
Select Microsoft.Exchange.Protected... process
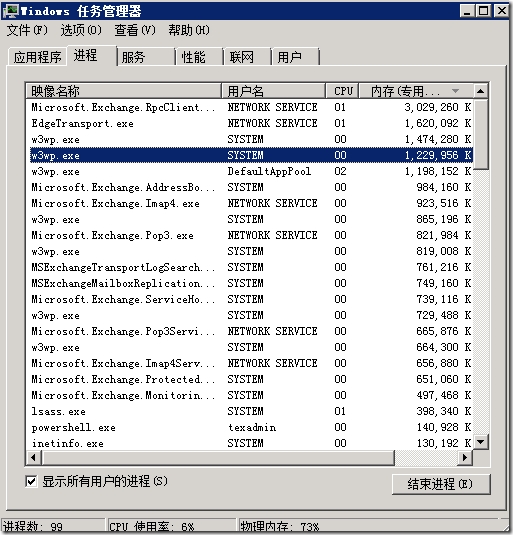(x=250, y=379)
